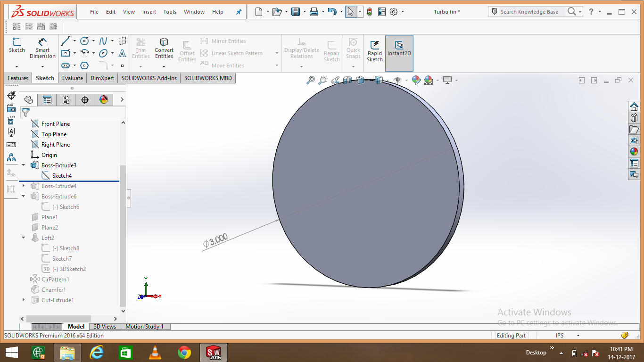Image resolution: width=644 pixels, height=362 pixels.
Task: Open the ConfigurationManager tab icon
Action: 66,99
